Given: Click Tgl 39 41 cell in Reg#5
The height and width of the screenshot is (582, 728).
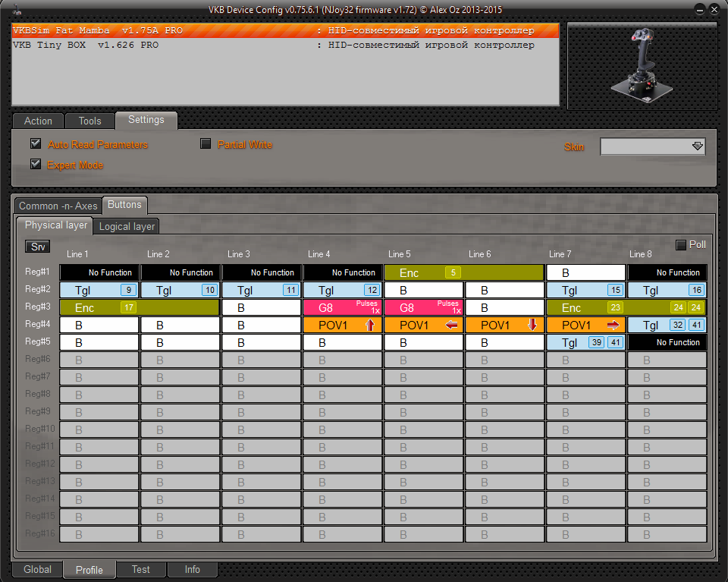Looking at the screenshot, I should coord(586,342).
